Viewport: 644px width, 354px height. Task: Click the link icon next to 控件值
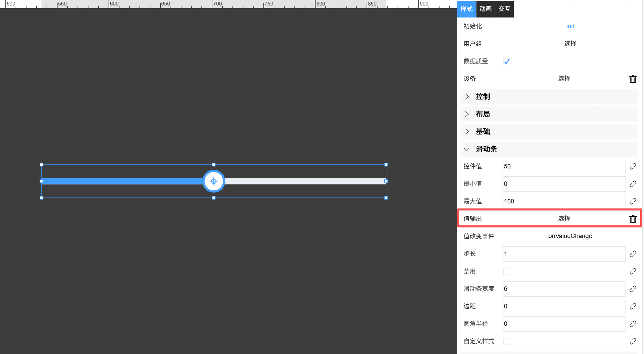pos(633,166)
